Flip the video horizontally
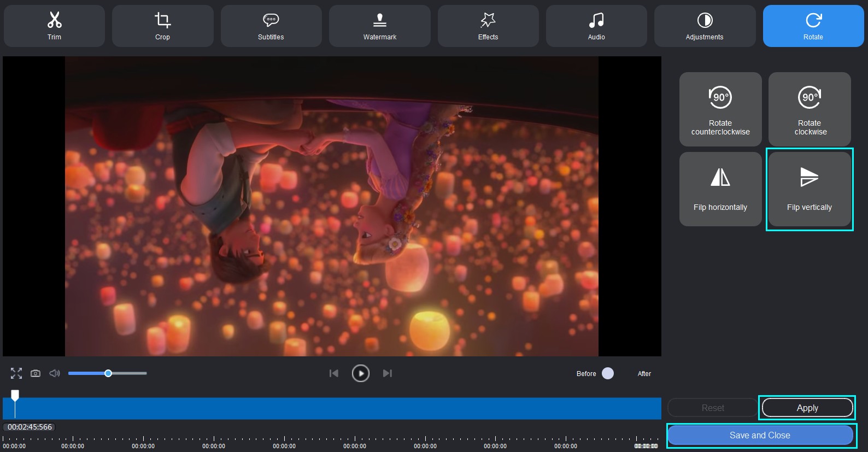This screenshot has width=868, height=452. tap(720, 189)
